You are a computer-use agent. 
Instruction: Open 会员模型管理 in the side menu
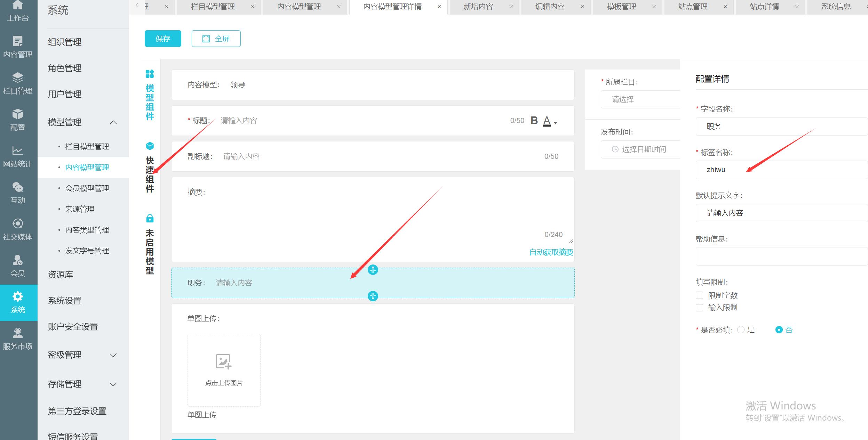(87, 188)
